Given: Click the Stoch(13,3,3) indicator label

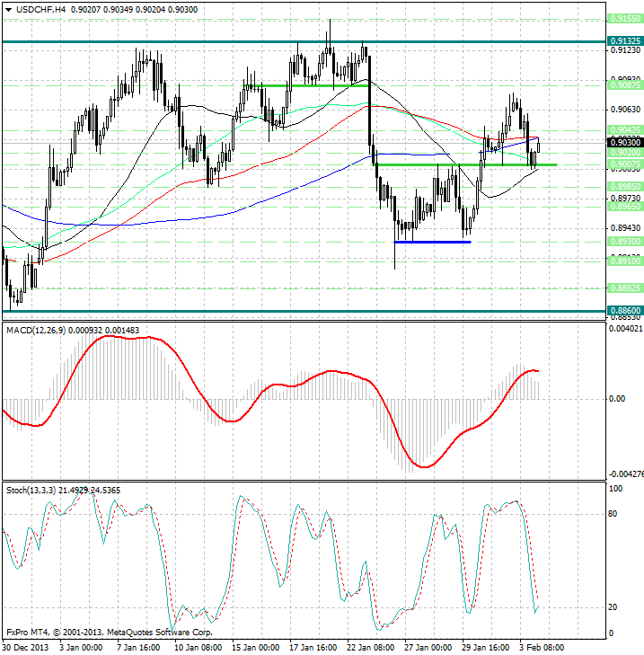Looking at the screenshot, I should pyautogui.click(x=31, y=490).
